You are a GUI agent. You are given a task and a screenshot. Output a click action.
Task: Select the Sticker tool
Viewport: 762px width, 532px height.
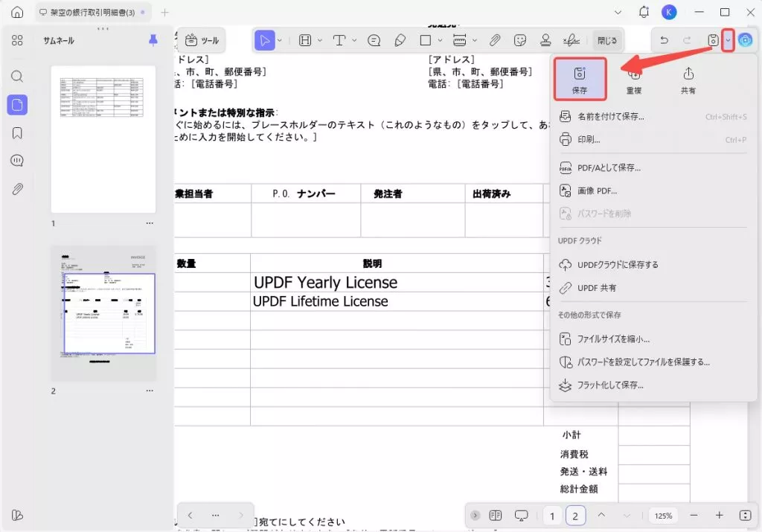(x=521, y=40)
